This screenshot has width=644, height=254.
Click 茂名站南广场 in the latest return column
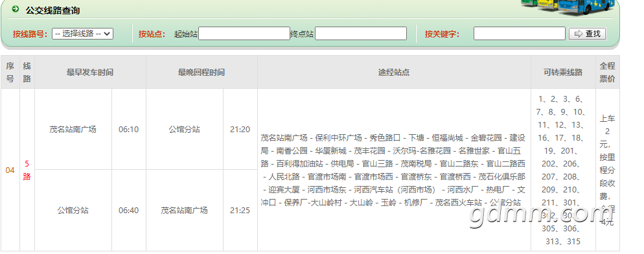(x=185, y=211)
